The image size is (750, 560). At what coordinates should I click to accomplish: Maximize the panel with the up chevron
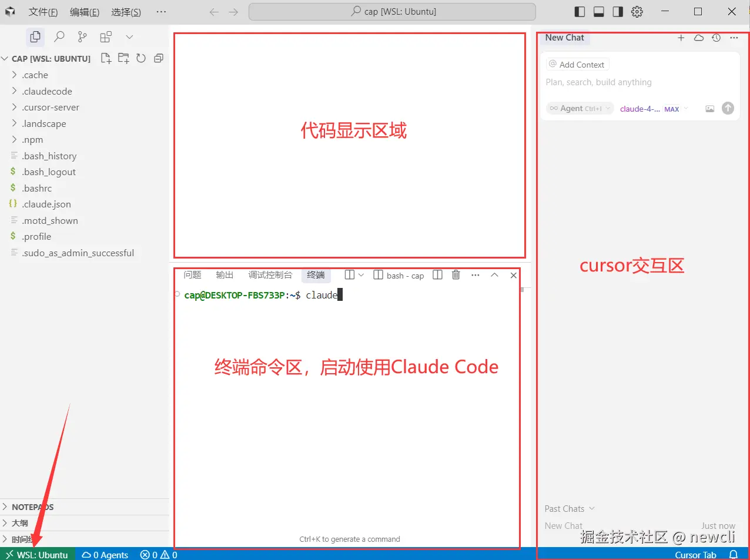494,275
